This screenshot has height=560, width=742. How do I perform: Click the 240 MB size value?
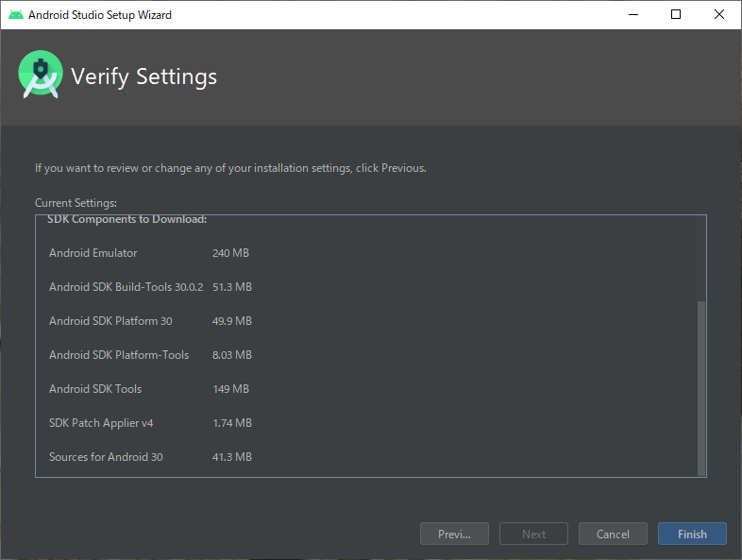click(x=230, y=253)
